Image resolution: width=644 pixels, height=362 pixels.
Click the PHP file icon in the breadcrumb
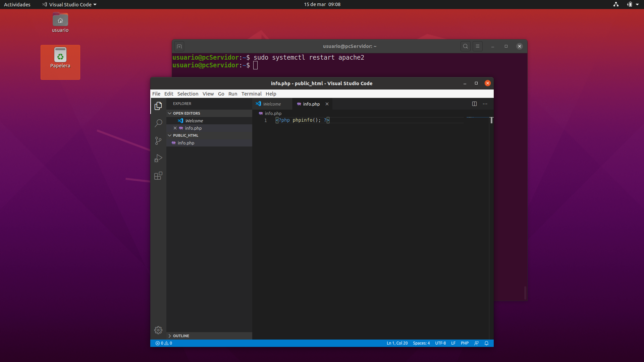click(x=261, y=113)
